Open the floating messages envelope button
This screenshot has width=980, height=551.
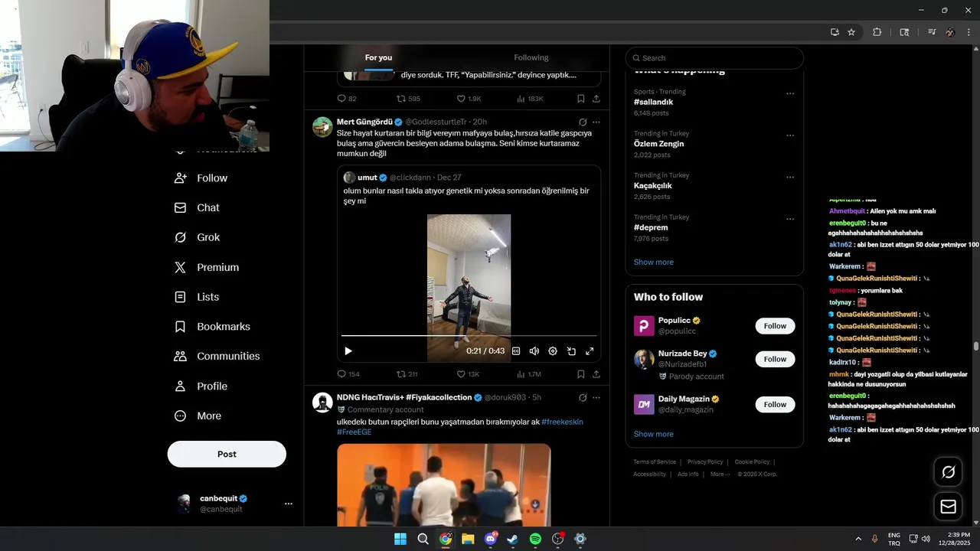pyautogui.click(x=948, y=507)
